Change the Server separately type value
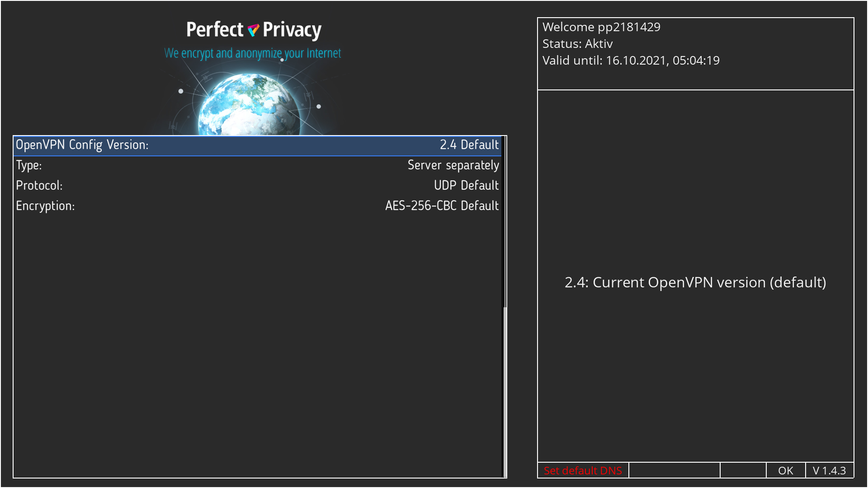 453,165
